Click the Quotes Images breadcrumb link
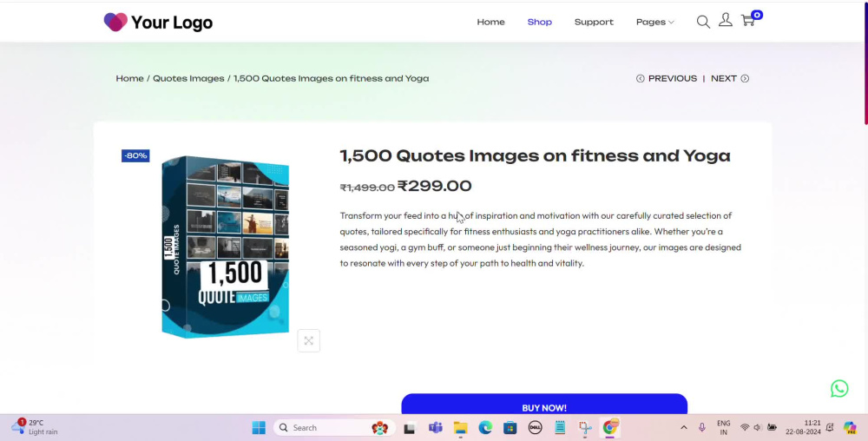Viewport: 868px width, 441px height. point(188,79)
